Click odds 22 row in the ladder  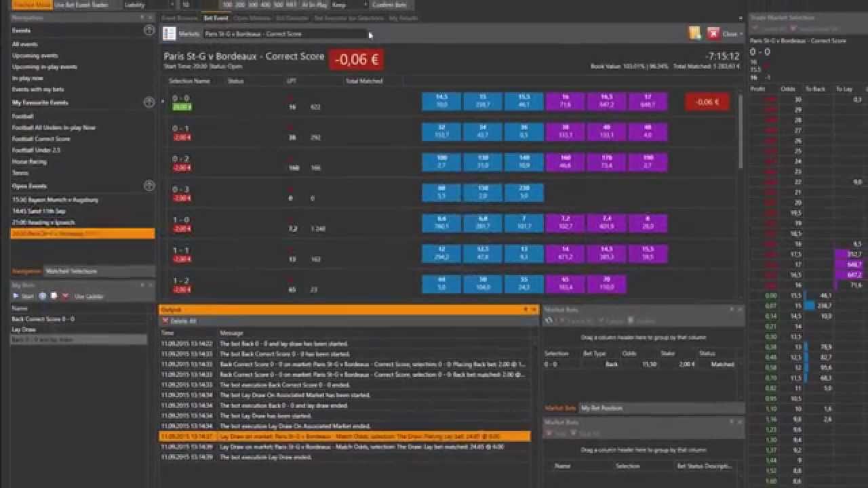[x=807, y=182]
